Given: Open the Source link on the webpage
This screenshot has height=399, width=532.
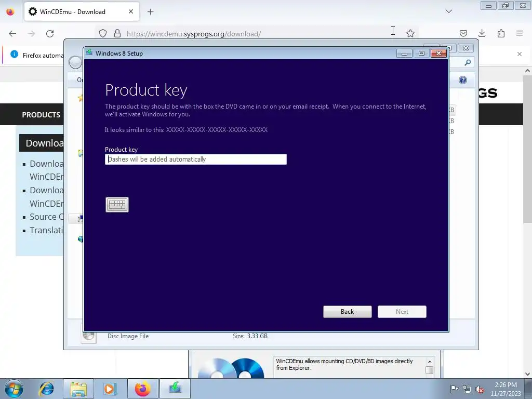Looking at the screenshot, I should (x=46, y=217).
